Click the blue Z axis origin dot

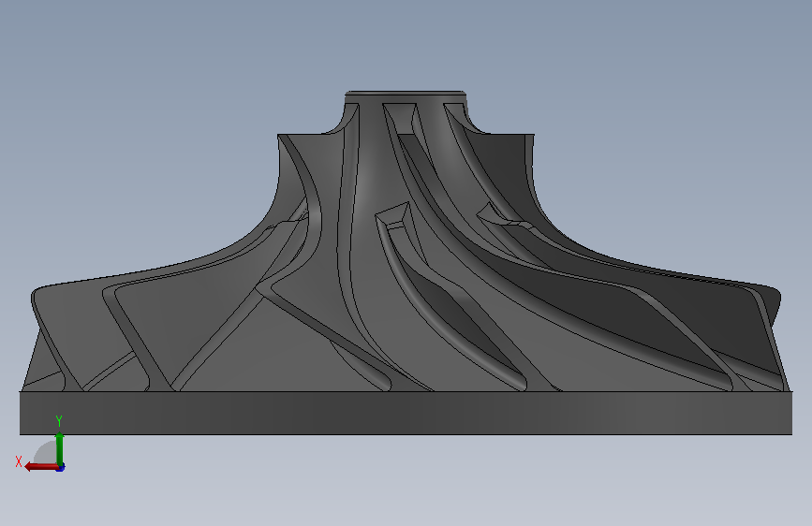61,468
